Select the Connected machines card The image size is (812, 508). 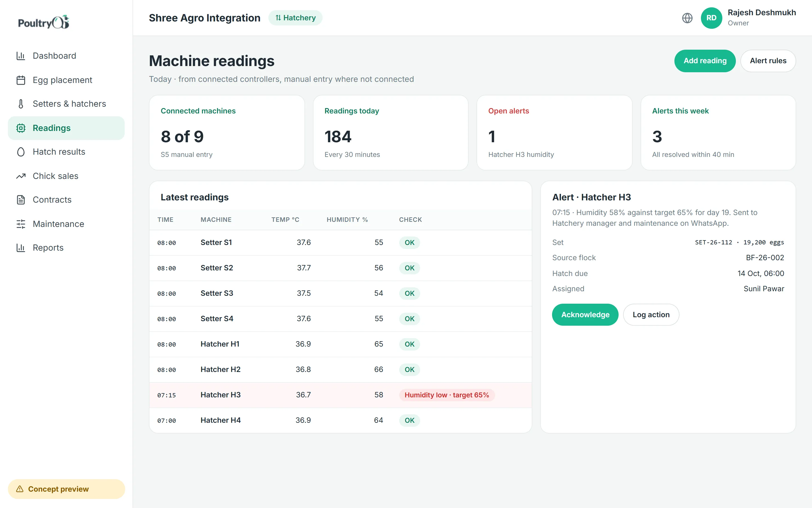pyautogui.click(x=227, y=133)
